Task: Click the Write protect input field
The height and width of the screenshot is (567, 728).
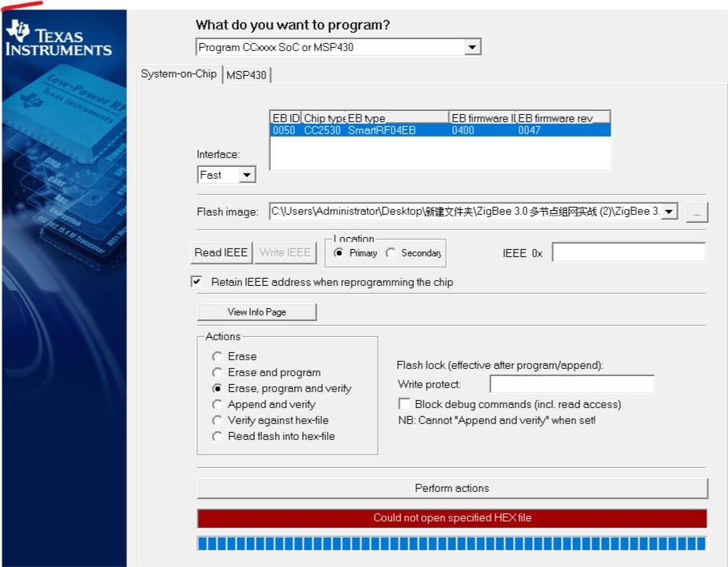Action: pyautogui.click(x=572, y=384)
